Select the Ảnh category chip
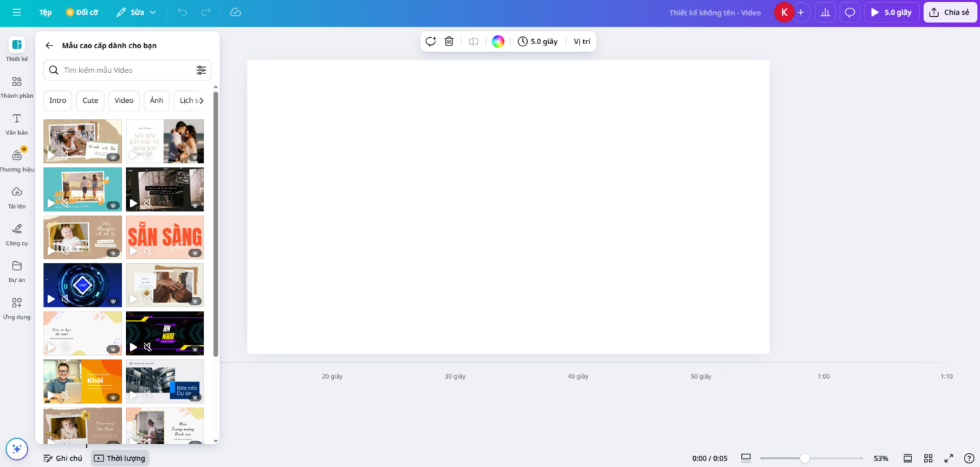Viewport: 980px width, 467px height. click(157, 101)
